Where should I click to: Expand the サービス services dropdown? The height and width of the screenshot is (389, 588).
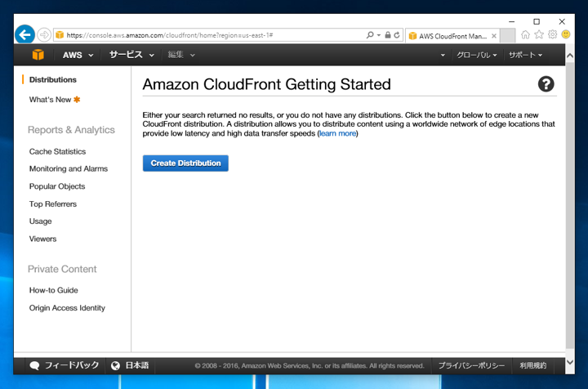point(131,55)
